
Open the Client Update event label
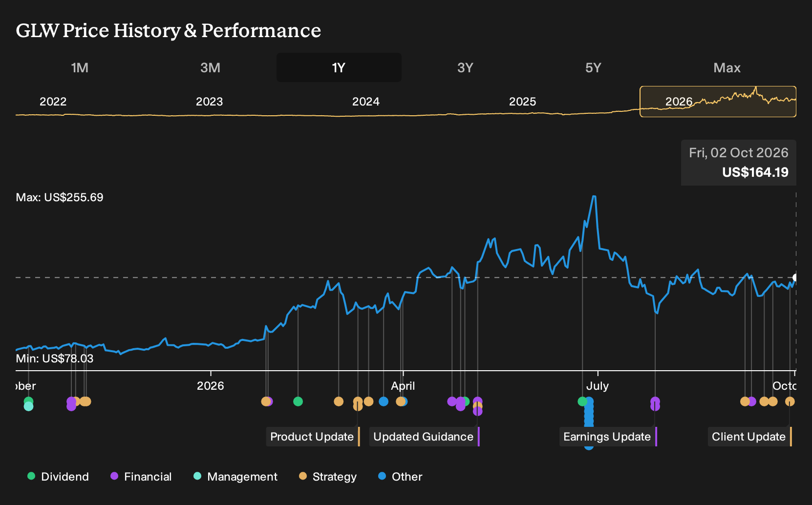(x=749, y=437)
